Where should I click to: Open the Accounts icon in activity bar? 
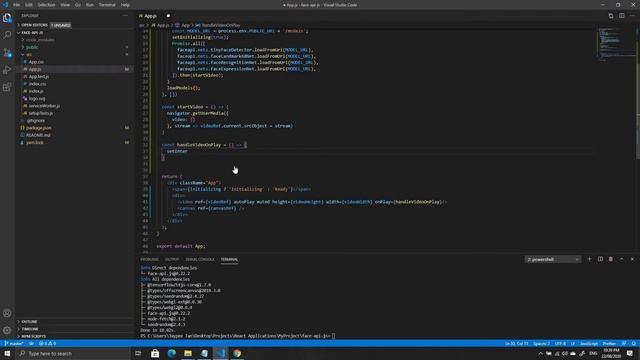[7, 313]
